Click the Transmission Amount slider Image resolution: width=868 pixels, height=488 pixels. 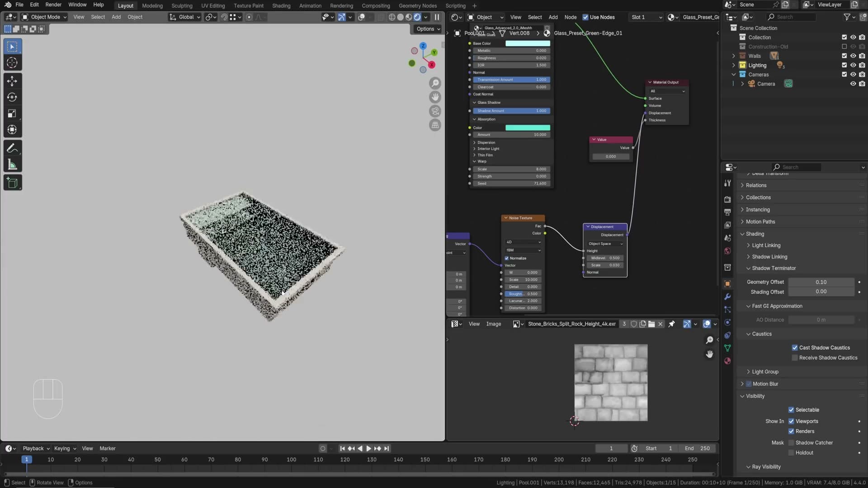point(512,80)
